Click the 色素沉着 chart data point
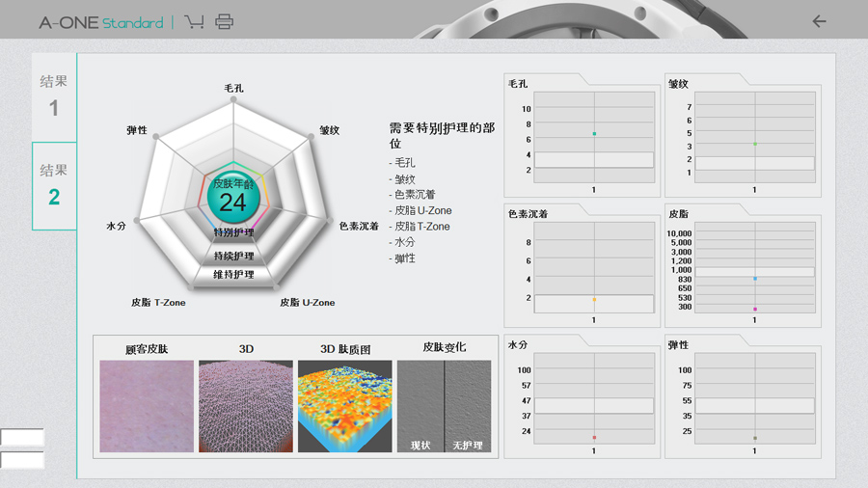 [x=594, y=300]
